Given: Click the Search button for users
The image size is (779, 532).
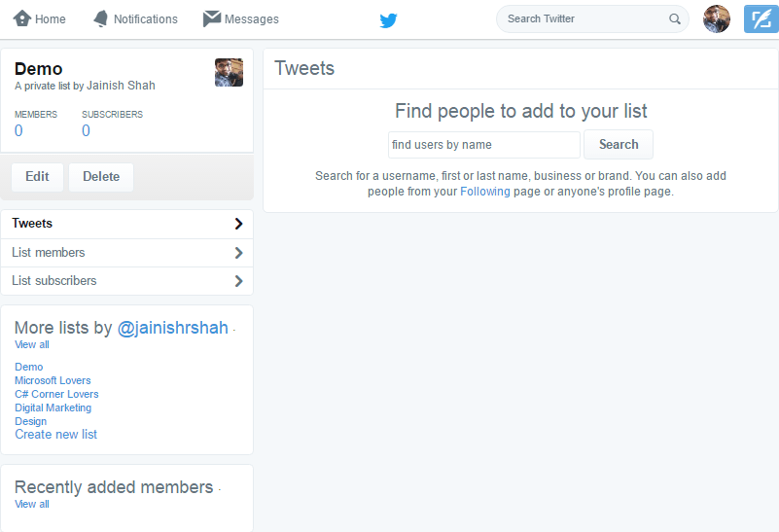Looking at the screenshot, I should pyautogui.click(x=619, y=145).
